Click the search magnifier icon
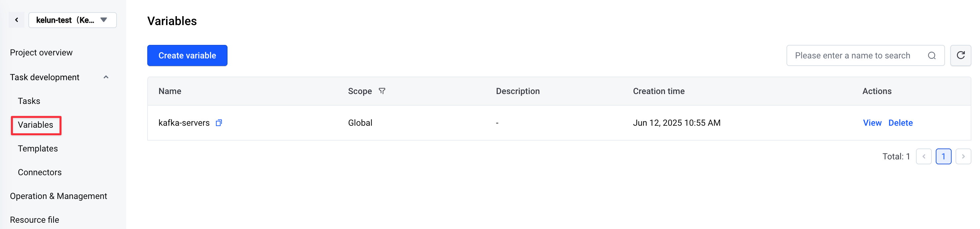 (931, 55)
